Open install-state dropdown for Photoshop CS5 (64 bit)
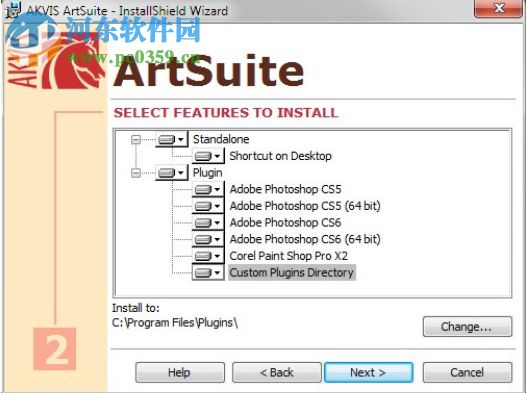This screenshot has height=393, width=527. tap(208, 206)
